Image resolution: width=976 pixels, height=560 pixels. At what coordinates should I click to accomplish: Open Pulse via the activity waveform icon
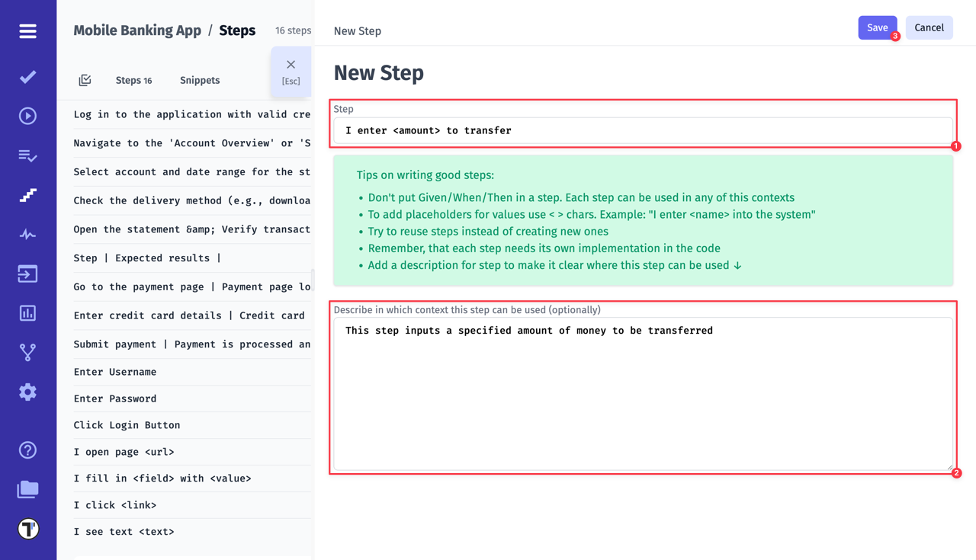[x=27, y=235]
